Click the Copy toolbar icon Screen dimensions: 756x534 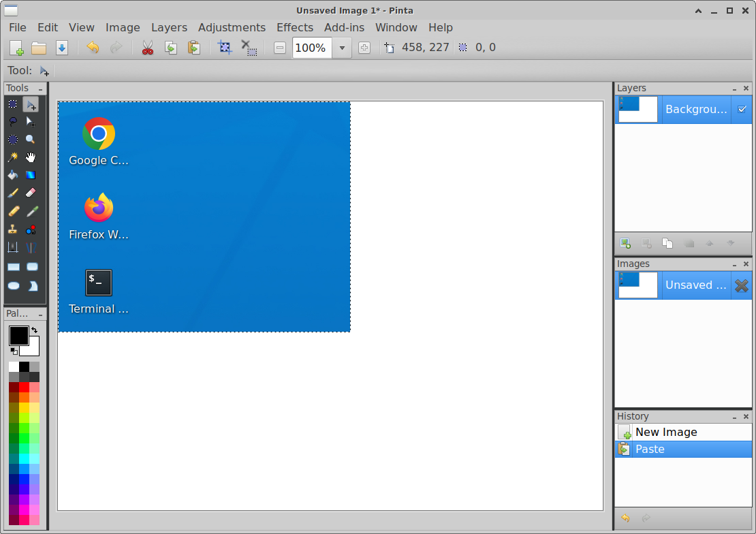tap(171, 47)
